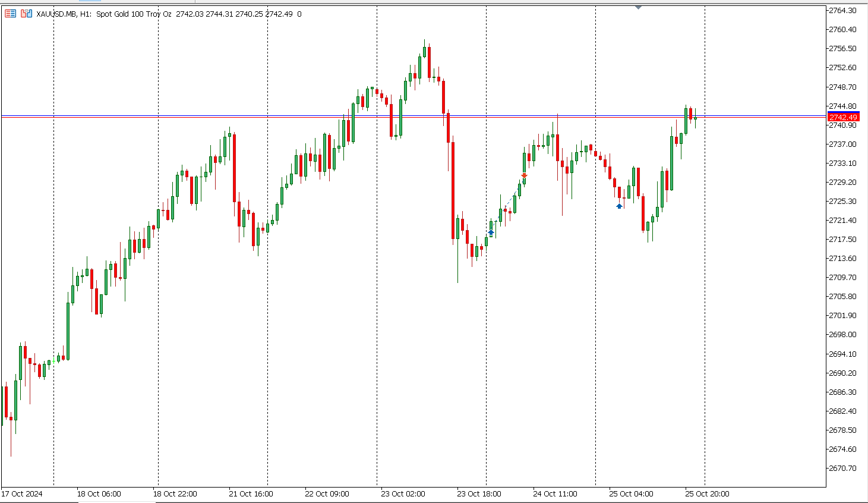
Task: Click the 2725.30 price scale label
Action: click(x=842, y=201)
